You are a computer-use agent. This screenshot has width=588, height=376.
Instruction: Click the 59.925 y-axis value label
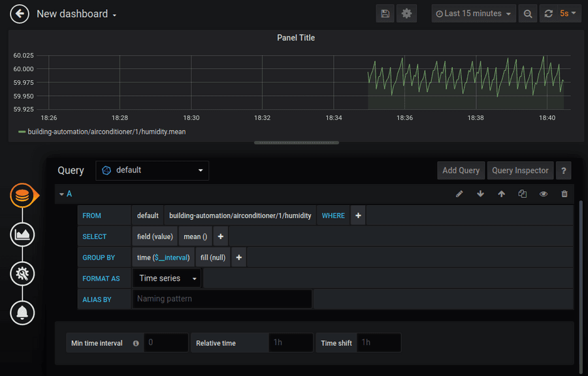[x=24, y=110]
